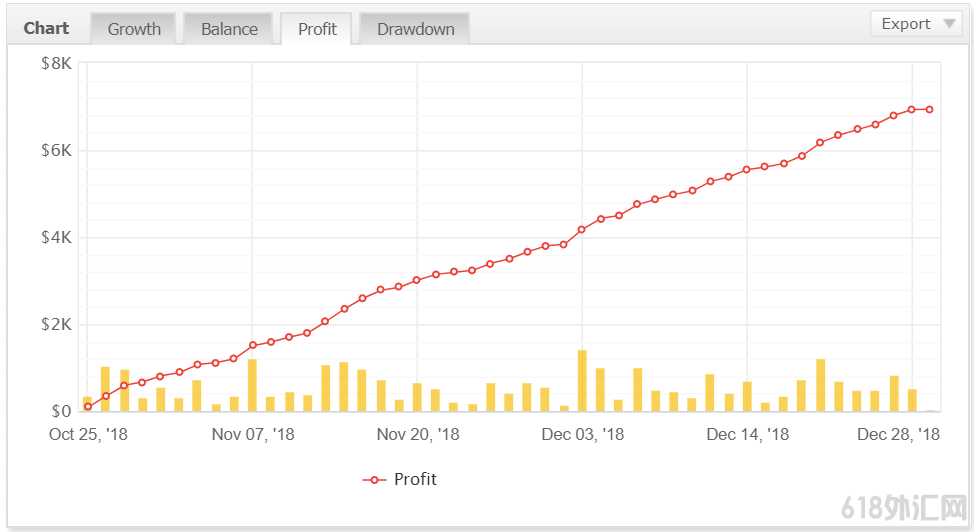Image resolution: width=974 pixels, height=532 pixels.
Task: Switch to the Growth tab
Action: [x=134, y=29]
